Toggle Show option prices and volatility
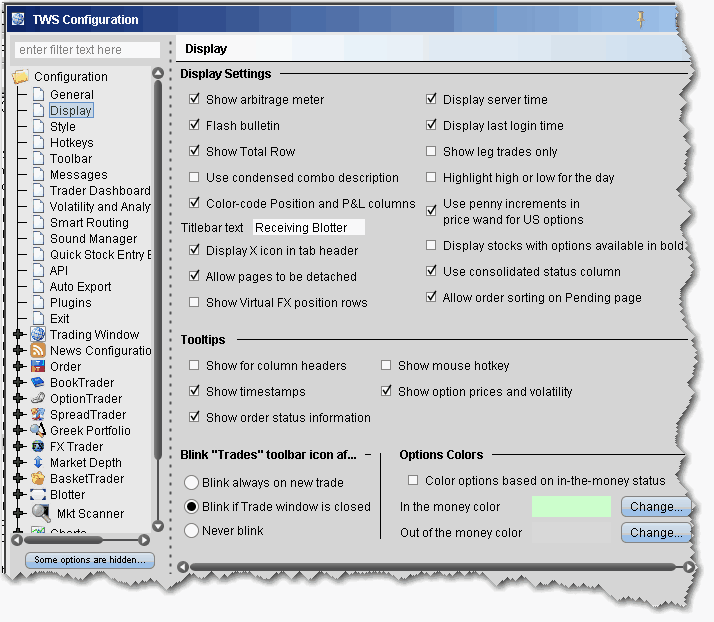 [x=386, y=391]
